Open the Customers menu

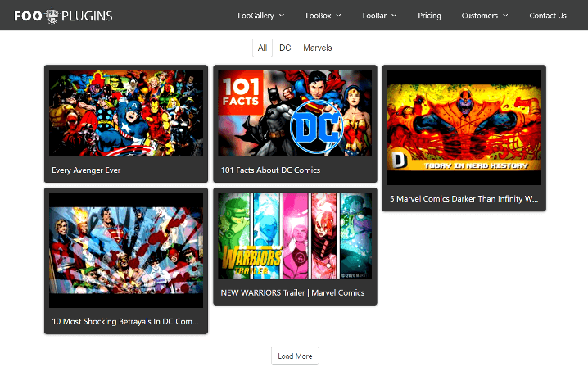pyautogui.click(x=480, y=16)
